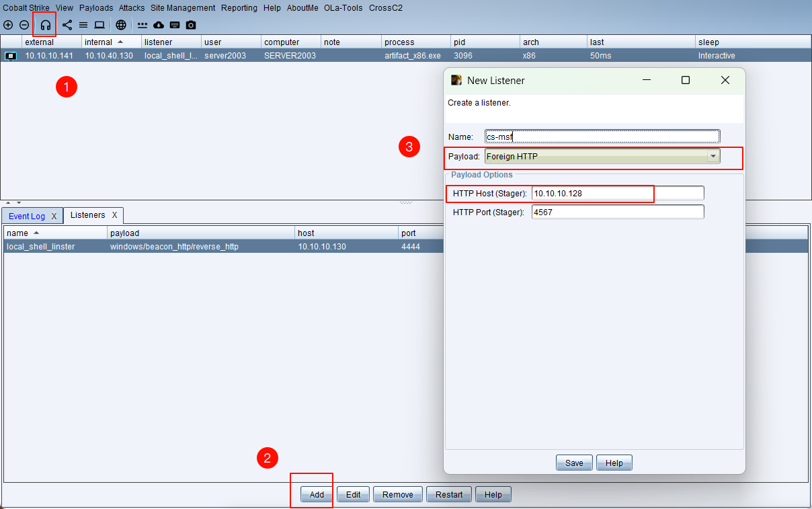Screen dimensions: 812x509
Task: Click the SERVER2003 computer cell
Action: coord(290,56)
